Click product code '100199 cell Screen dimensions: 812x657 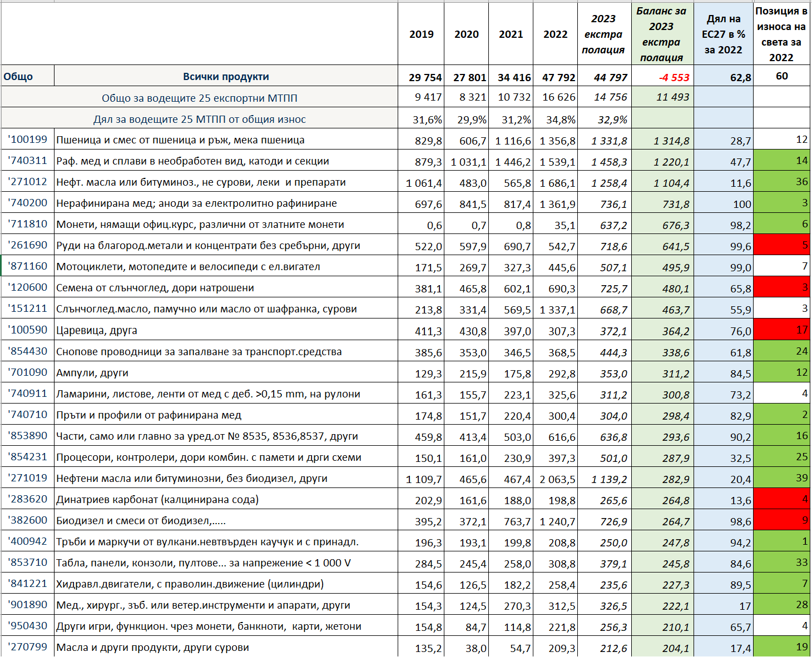click(x=28, y=140)
